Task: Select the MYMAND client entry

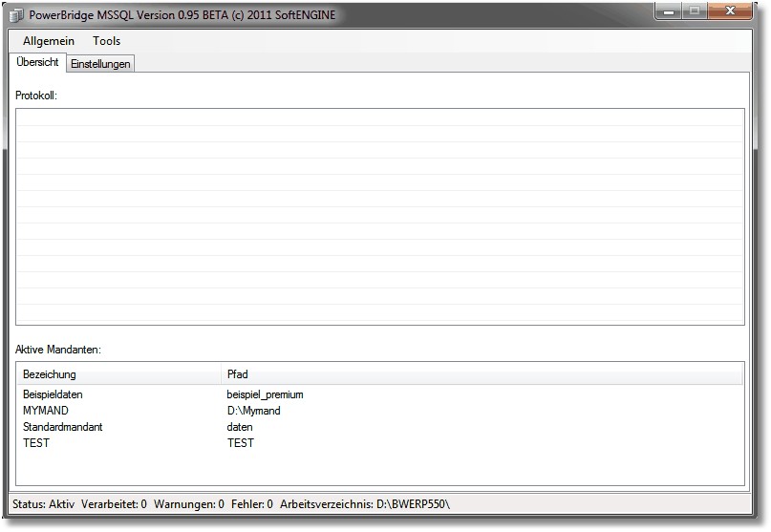Action: pyautogui.click(x=46, y=411)
